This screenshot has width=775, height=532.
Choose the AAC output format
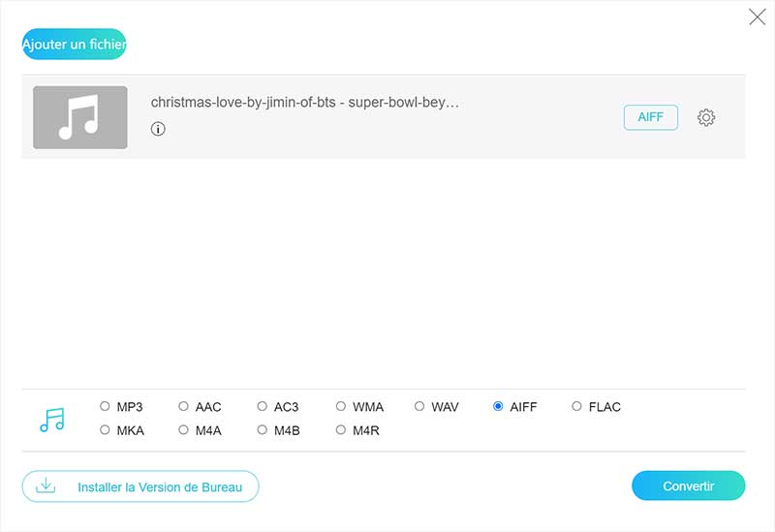(x=183, y=407)
